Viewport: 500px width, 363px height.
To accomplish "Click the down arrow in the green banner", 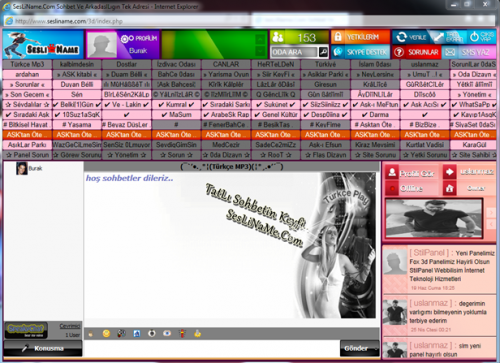I will point(260,51).
